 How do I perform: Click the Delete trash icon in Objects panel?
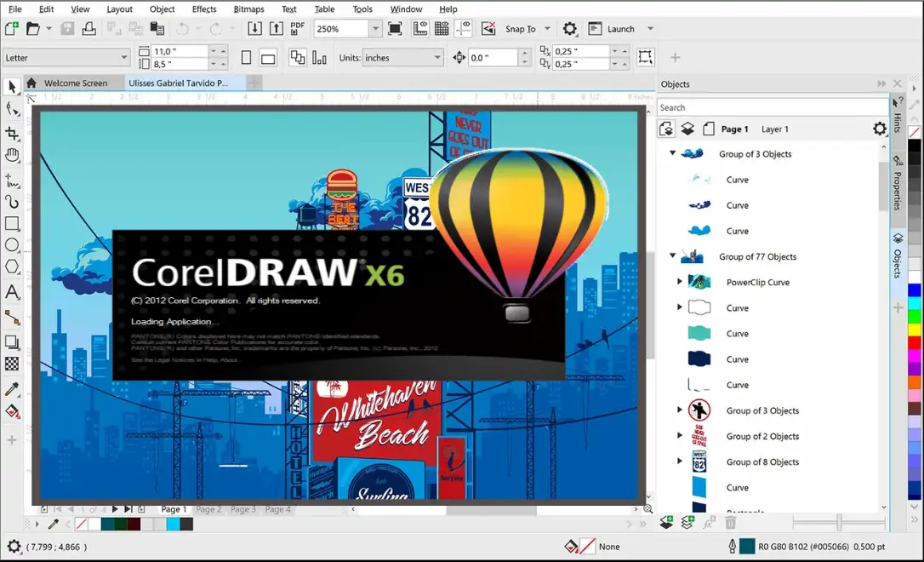[x=730, y=522]
